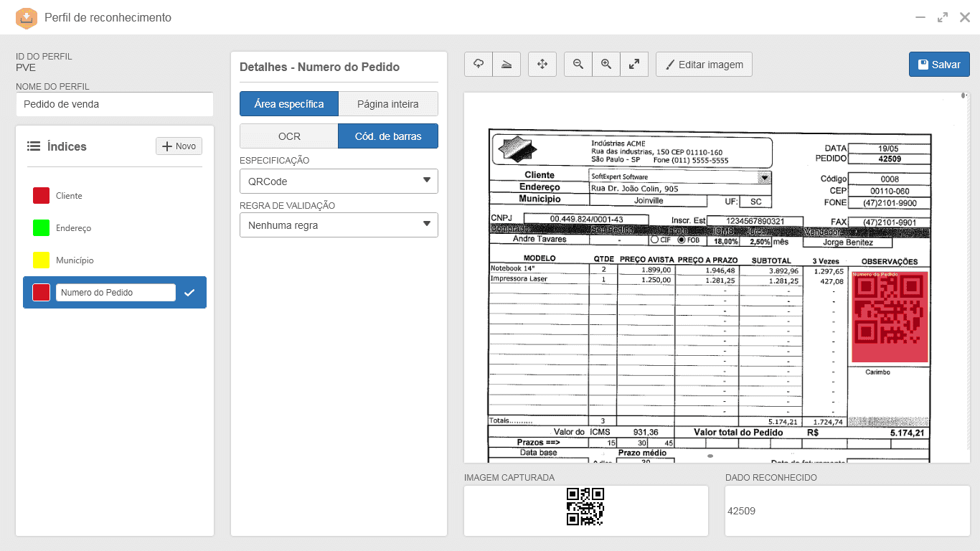The height and width of the screenshot is (551, 980).
Task: Click the Detalhes - Numero do Pedido heading
Action: coord(319,67)
